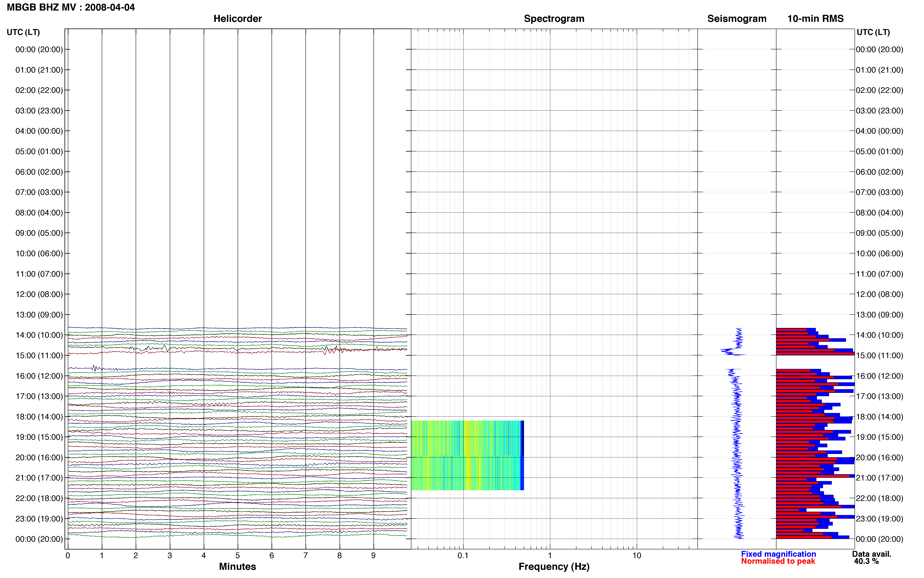Click the helicorder spike after 15:00 near minute 1

tap(95, 368)
